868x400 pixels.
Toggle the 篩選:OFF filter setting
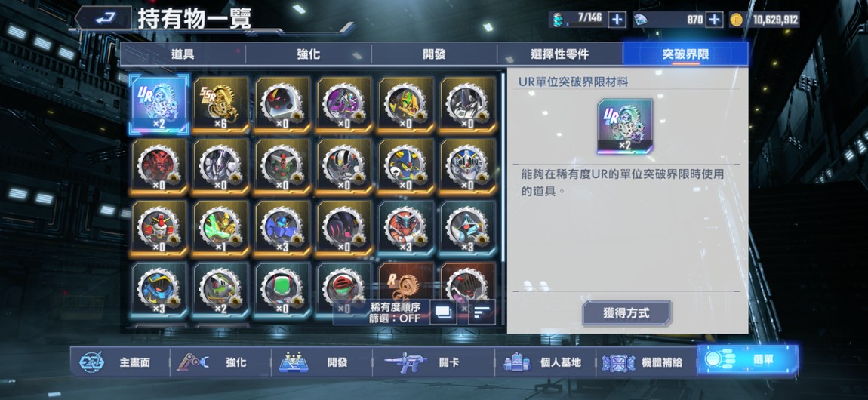click(396, 318)
